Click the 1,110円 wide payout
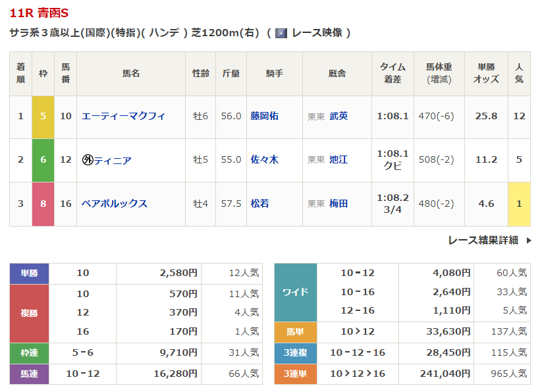The height and width of the screenshot is (392, 542). (452, 311)
